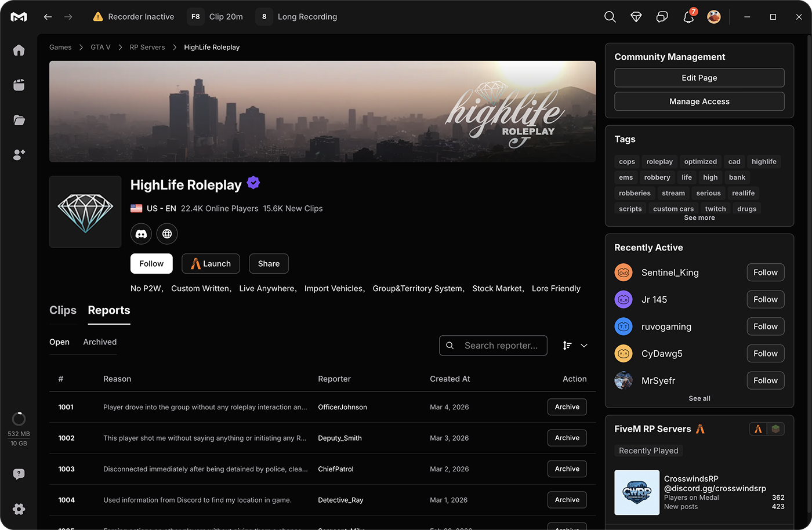812x530 pixels.
Task: Select the custom cars tag
Action: (x=673, y=209)
